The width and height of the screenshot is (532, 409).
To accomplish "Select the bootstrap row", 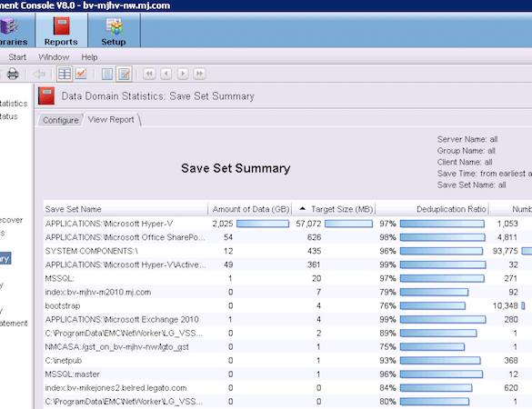I will click(x=287, y=305).
